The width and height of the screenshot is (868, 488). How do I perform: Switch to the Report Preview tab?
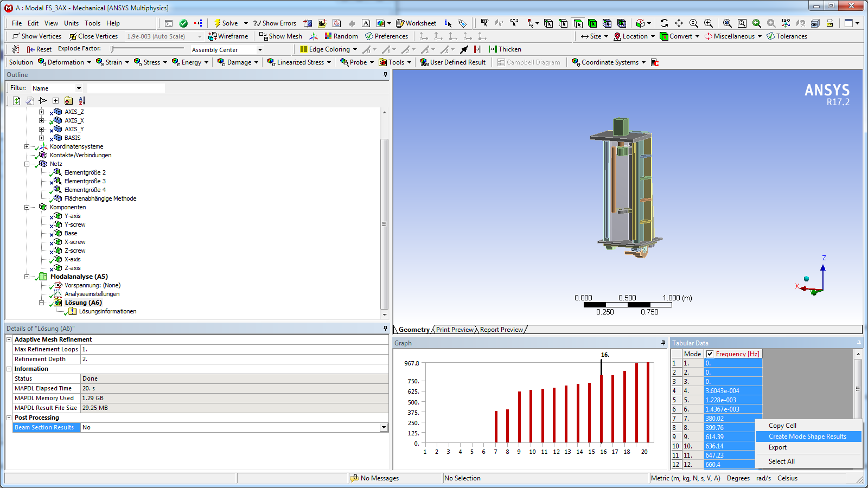click(x=501, y=330)
